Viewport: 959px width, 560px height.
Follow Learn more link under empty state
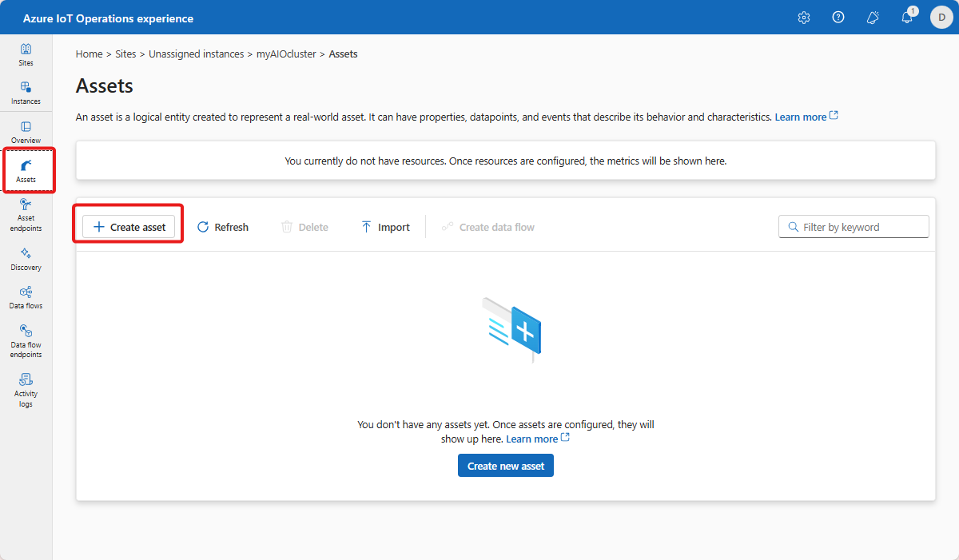click(x=538, y=439)
